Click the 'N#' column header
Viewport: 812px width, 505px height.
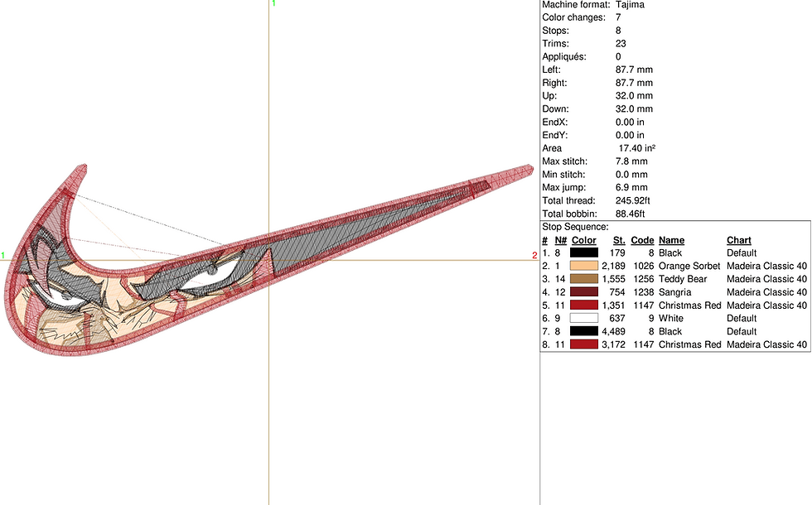click(560, 240)
